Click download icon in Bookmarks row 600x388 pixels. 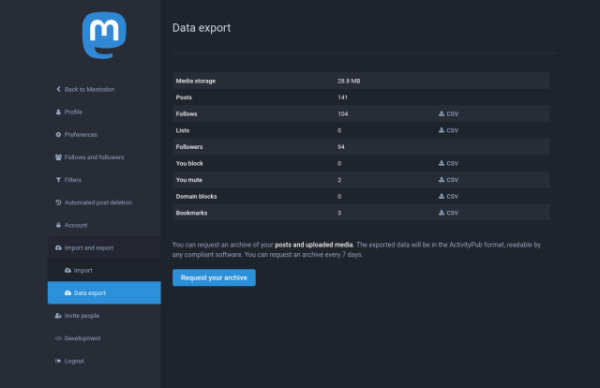coord(441,212)
